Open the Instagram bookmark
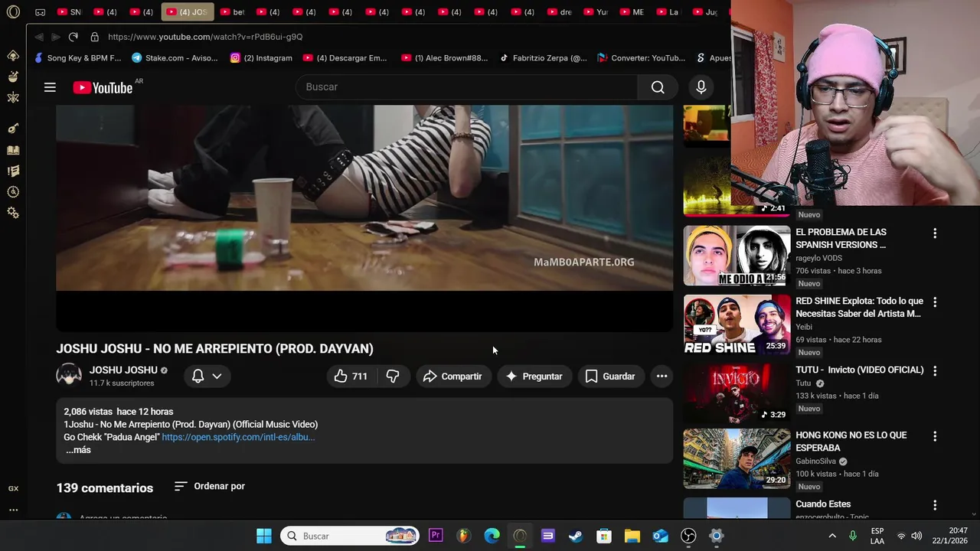This screenshot has height=551, width=980. click(x=261, y=57)
